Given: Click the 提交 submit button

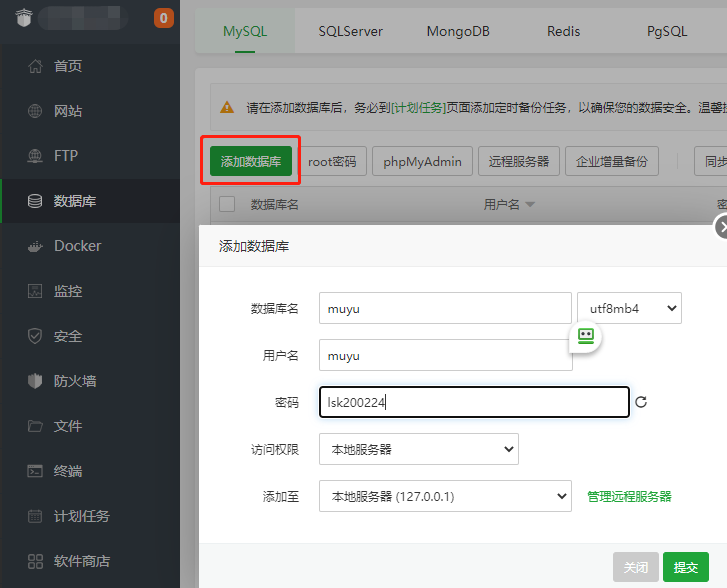Looking at the screenshot, I should 686,567.
